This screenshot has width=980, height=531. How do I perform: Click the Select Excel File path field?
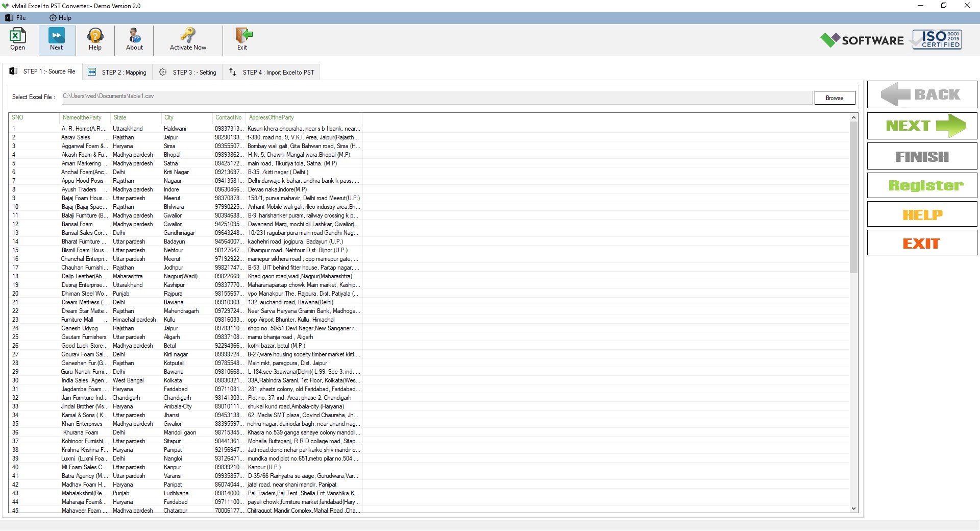pyautogui.click(x=436, y=97)
